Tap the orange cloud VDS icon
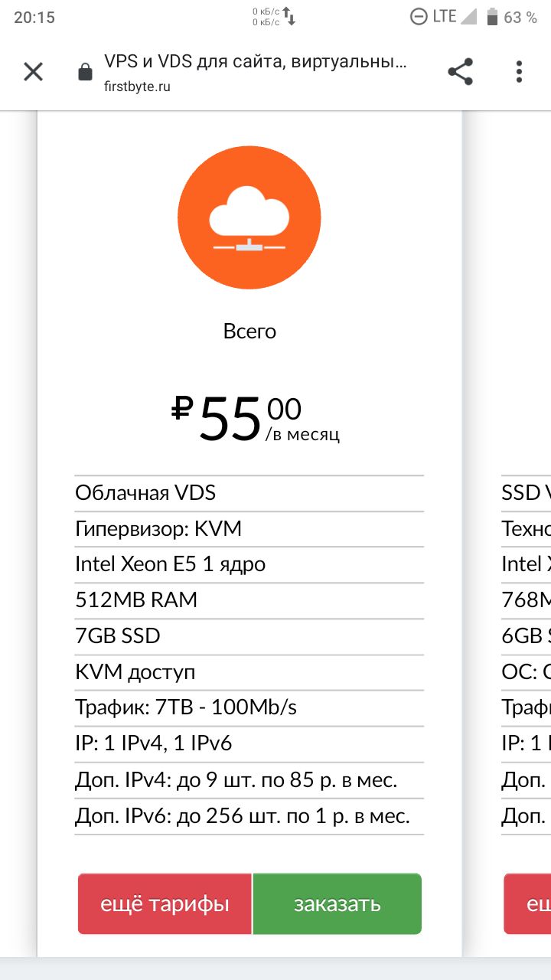The width and height of the screenshot is (551, 980). click(249, 218)
